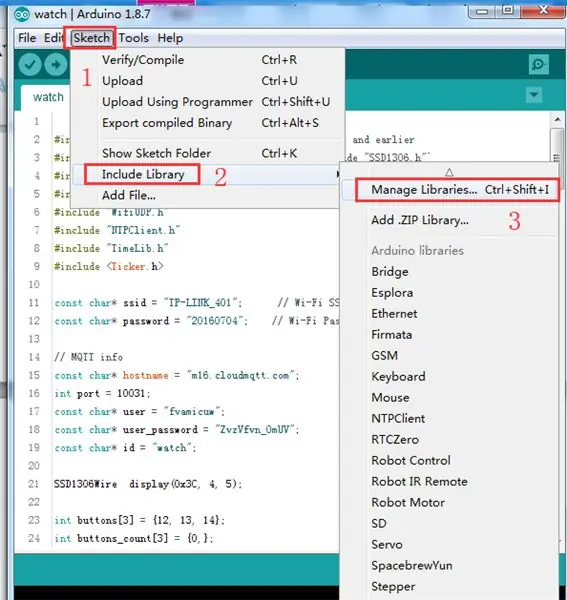
Task: Click the user_password code line
Action: pos(176,430)
